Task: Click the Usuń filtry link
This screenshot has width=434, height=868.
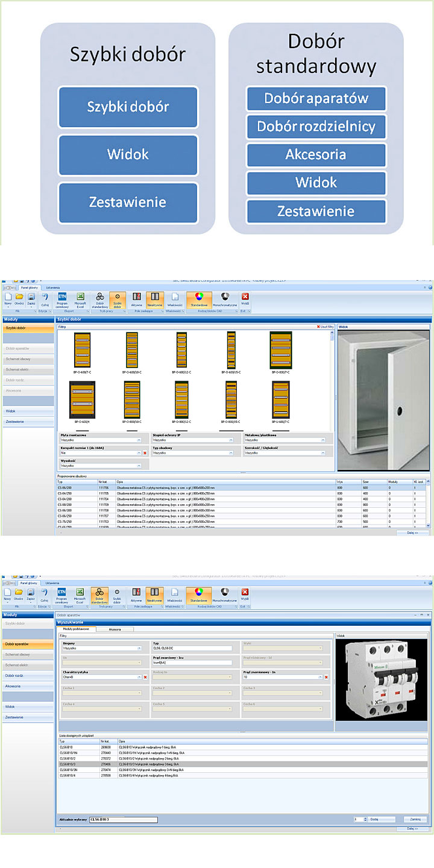Action: pos(325,326)
